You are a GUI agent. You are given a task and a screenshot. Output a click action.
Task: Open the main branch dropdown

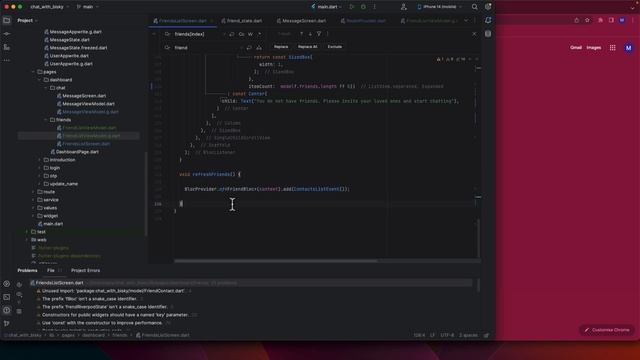coord(88,7)
